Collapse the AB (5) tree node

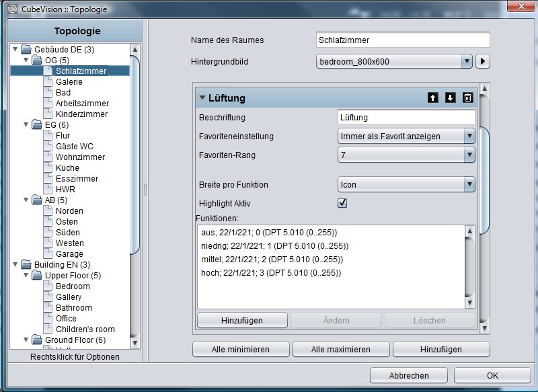[26, 200]
